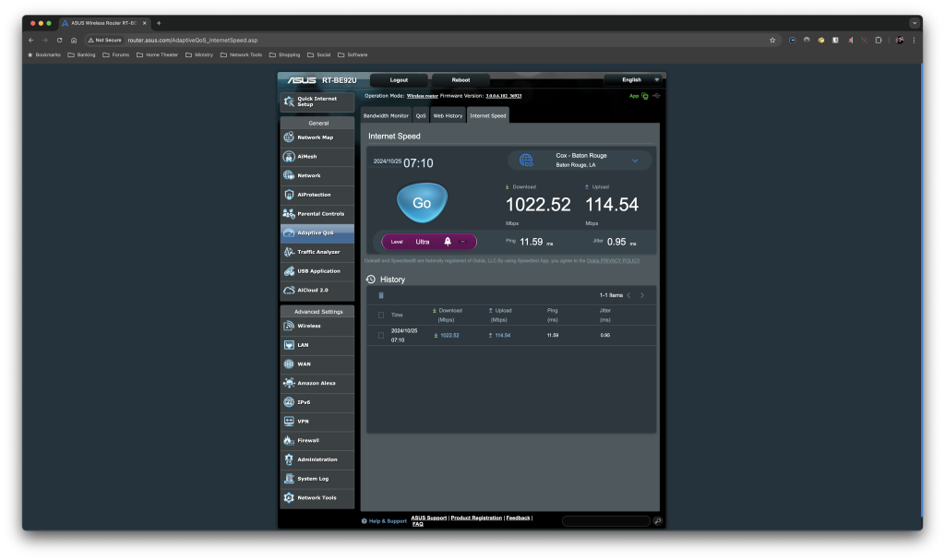This screenshot has height=560, width=945.
Task: Start the speed test with Go
Action: (422, 203)
